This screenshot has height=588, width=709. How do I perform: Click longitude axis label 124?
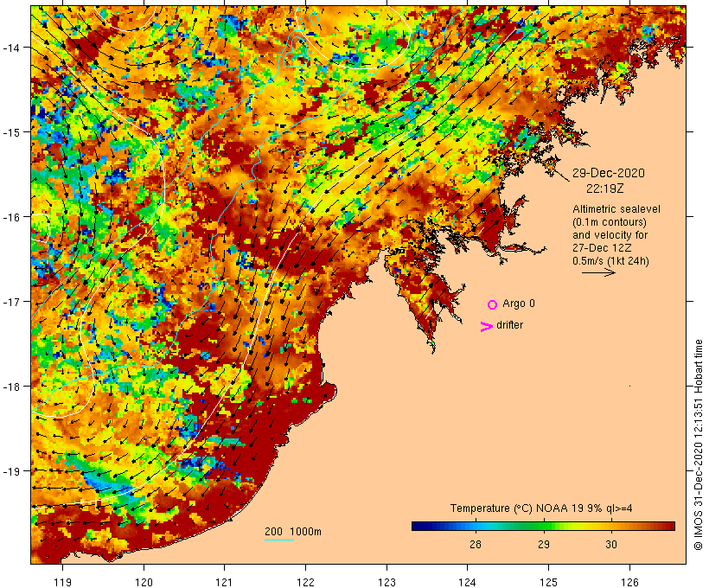[x=468, y=582]
